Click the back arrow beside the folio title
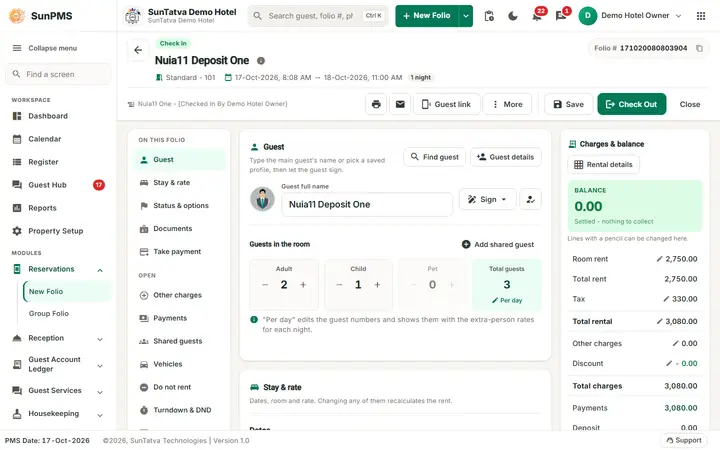The height and width of the screenshot is (450, 720). (x=138, y=50)
